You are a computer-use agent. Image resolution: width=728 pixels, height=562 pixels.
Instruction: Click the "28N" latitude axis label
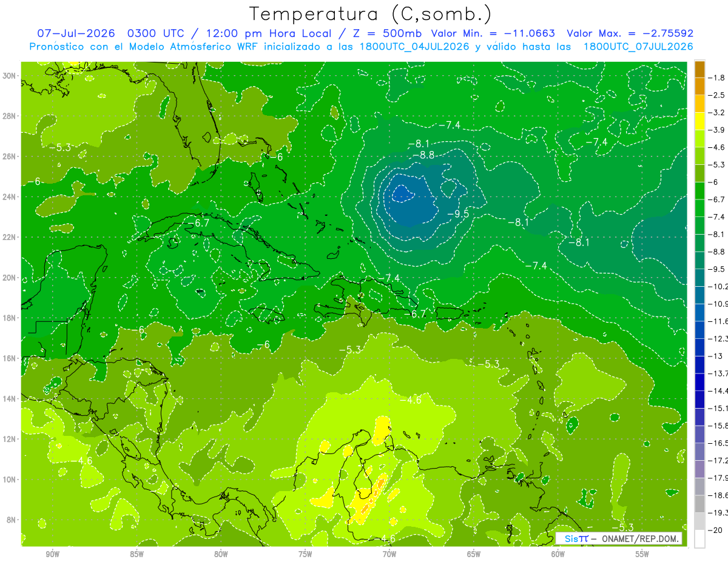(x=10, y=116)
